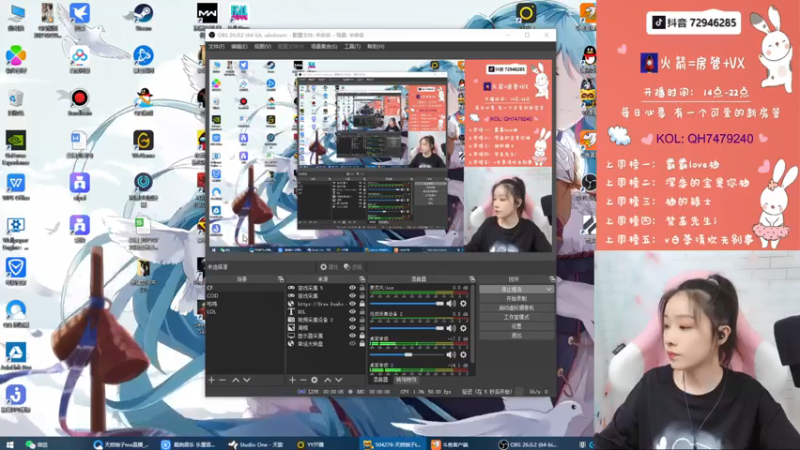
Task: Switch to the Audio Mixer tab
Action: [380, 380]
